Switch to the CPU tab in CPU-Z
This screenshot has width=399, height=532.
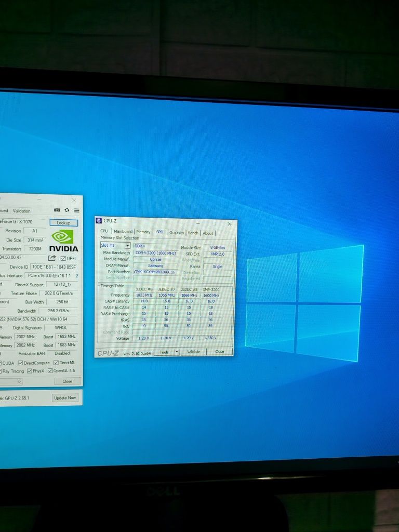click(x=104, y=231)
